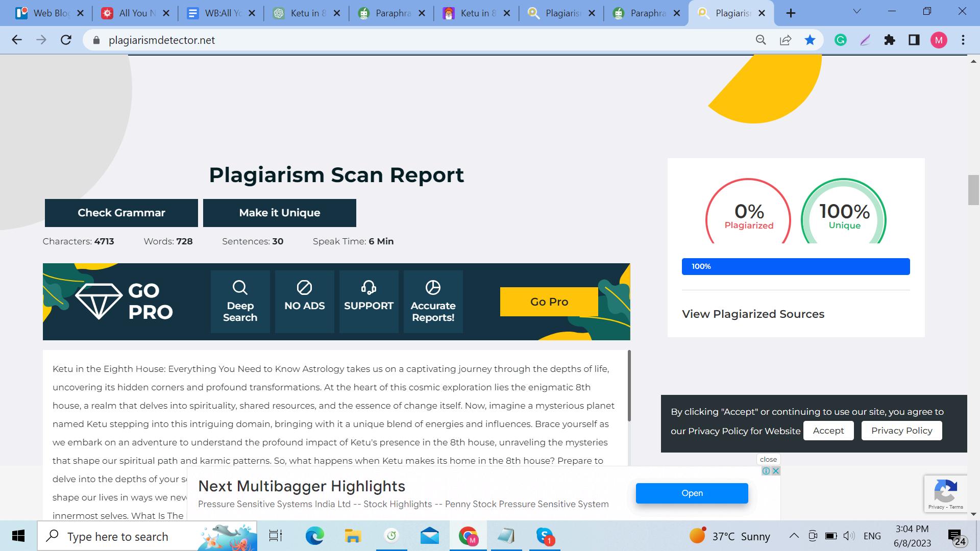
Task: Switch to first Ketu in 8 tab
Action: (x=306, y=13)
